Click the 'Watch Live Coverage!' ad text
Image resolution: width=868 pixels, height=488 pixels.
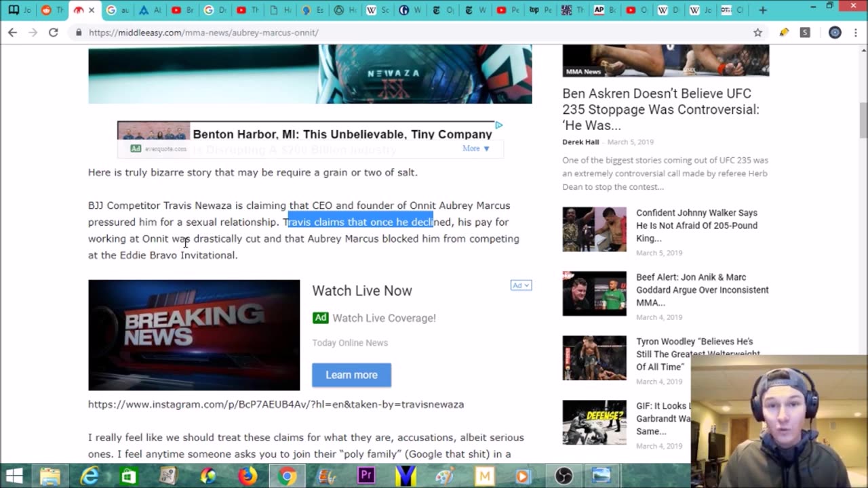(384, 318)
